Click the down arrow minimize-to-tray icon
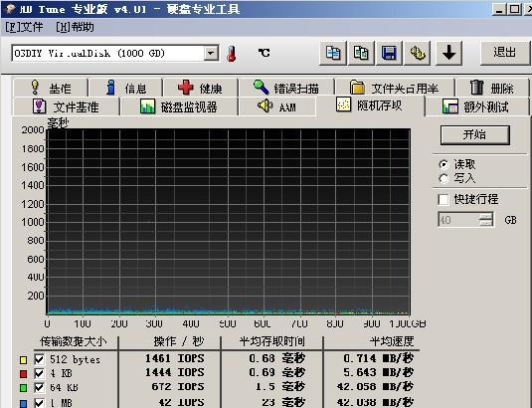The width and height of the screenshot is (532, 408). 448,53
